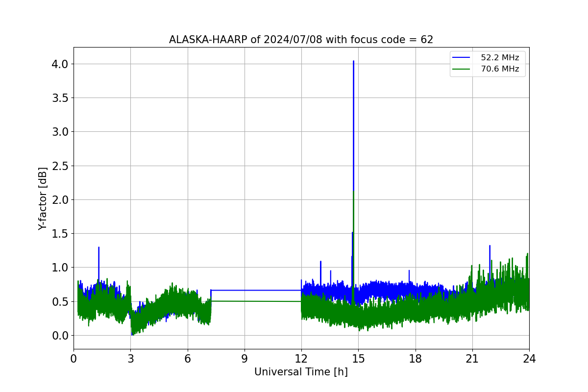
Task: Click the y-axis tick label '4.0'
Action: (x=61, y=64)
